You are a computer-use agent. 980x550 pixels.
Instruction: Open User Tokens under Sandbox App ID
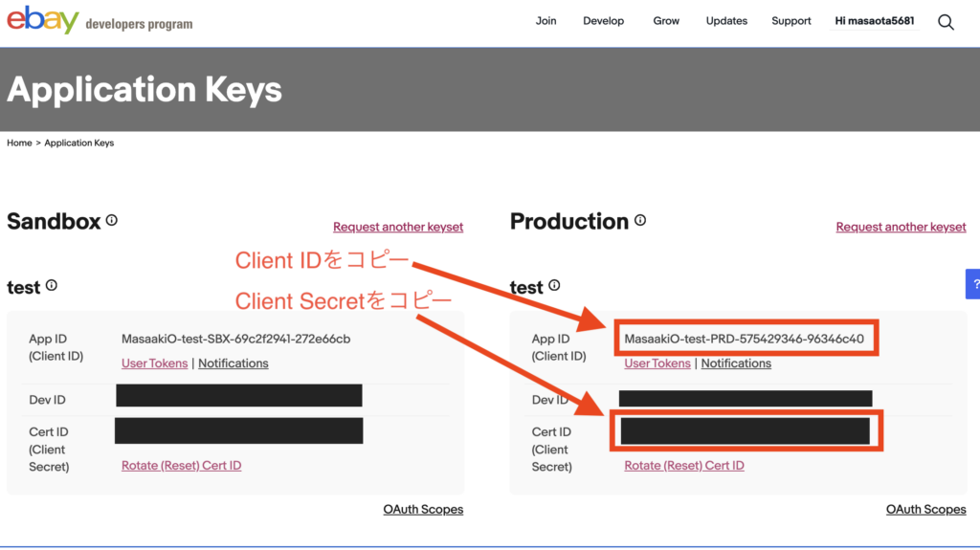(x=154, y=363)
